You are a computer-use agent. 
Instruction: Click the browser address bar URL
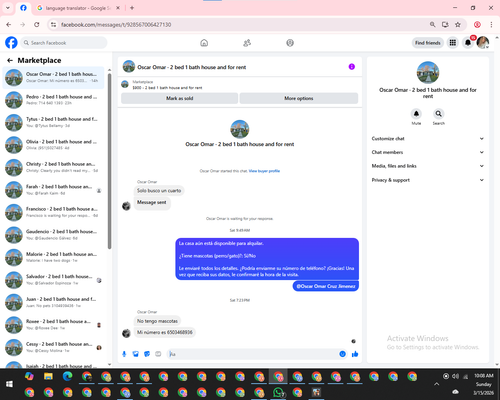[x=116, y=25]
